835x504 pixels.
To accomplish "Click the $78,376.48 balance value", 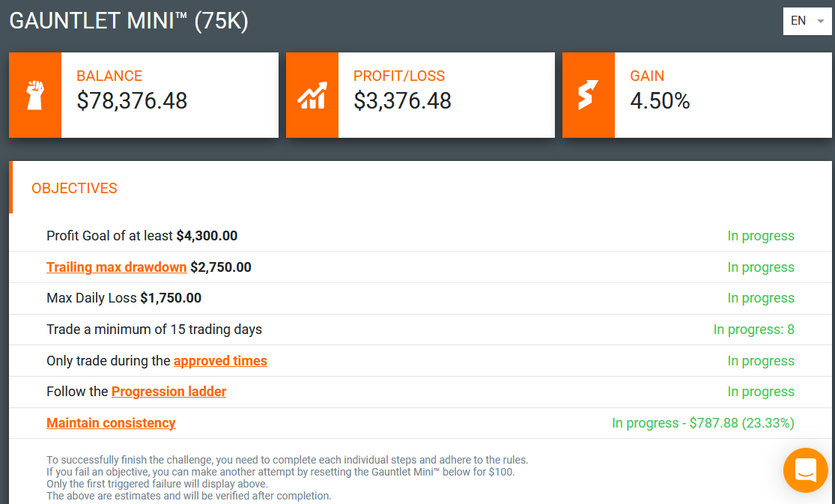I will click(132, 100).
